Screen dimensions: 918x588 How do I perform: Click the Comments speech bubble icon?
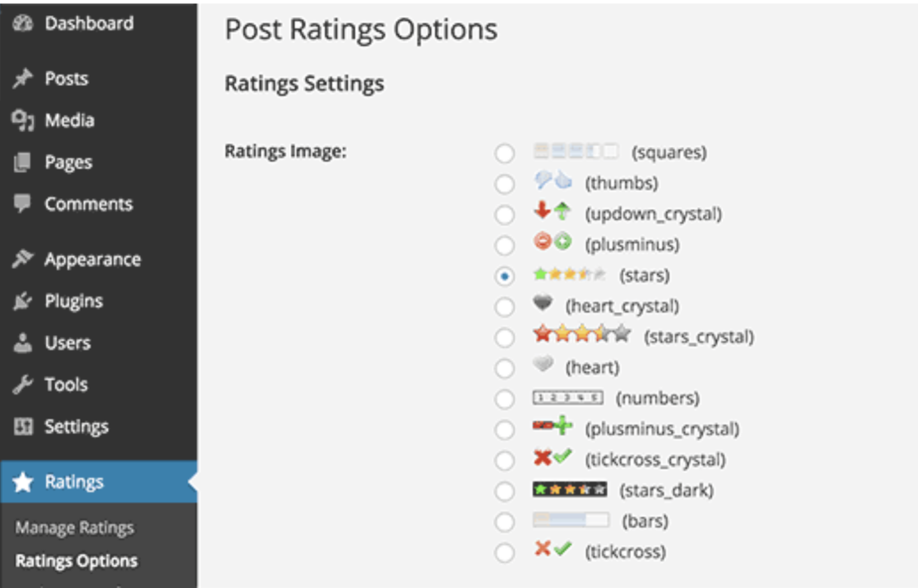pos(22,203)
